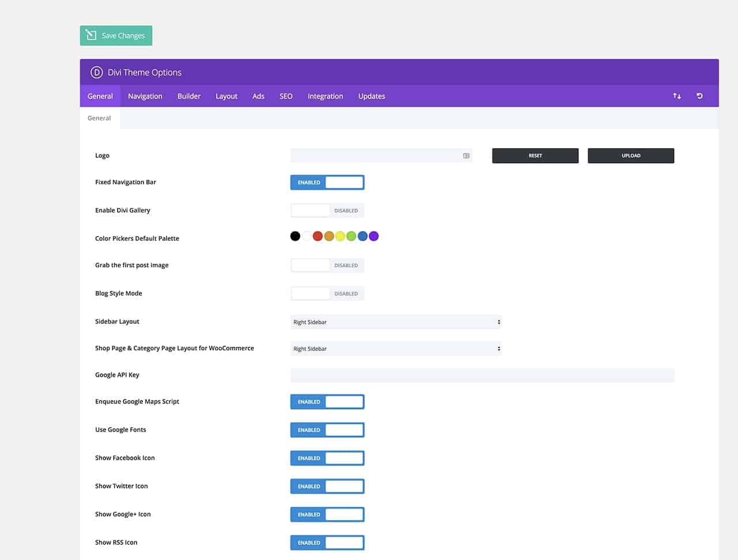This screenshot has width=738, height=560.
Task: Open the General main tab
Action: [x=100, y=96]
